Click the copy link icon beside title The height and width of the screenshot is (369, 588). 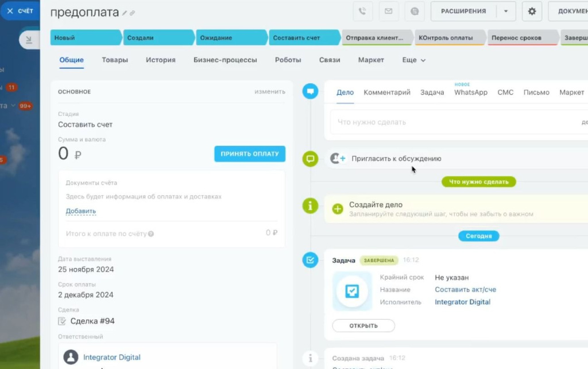133,13
